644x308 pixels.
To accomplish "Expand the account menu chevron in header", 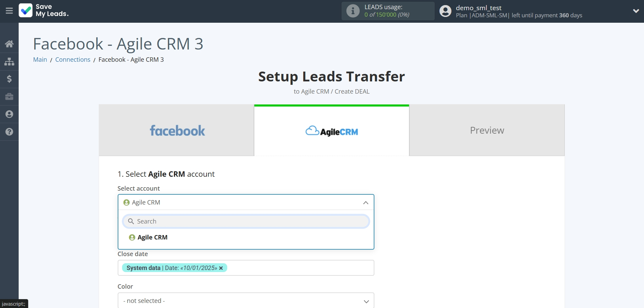I will [x=636, y=11].
